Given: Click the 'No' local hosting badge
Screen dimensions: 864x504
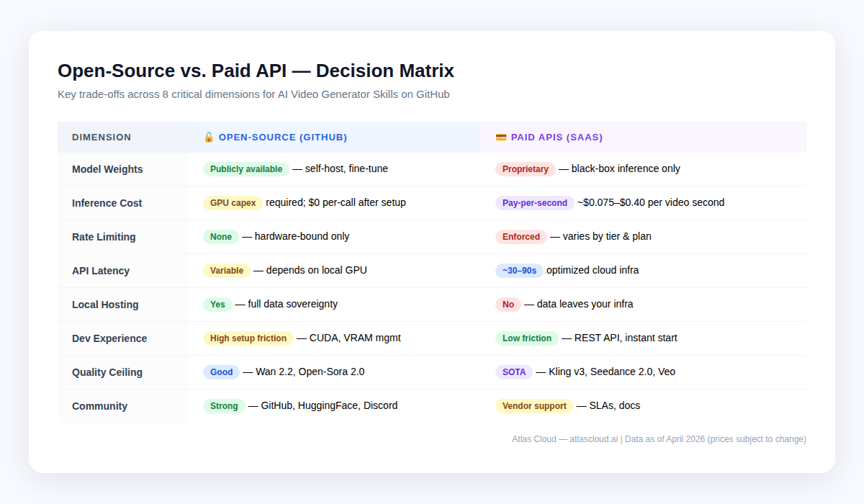Looking at the screenshot, I should pos(508,305).
